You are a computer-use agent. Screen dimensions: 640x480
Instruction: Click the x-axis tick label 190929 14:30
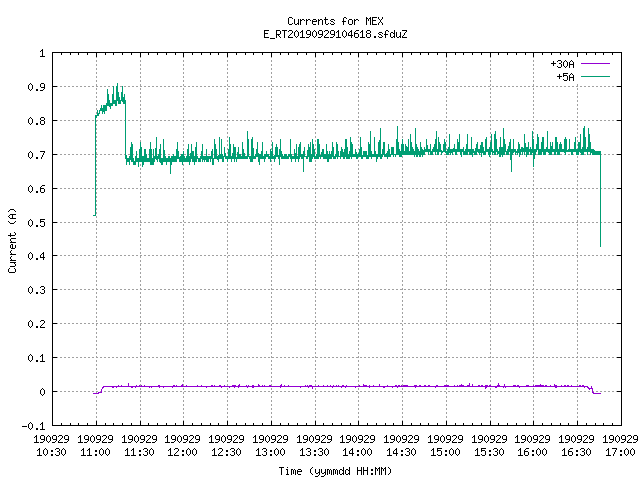pos(402,446)
